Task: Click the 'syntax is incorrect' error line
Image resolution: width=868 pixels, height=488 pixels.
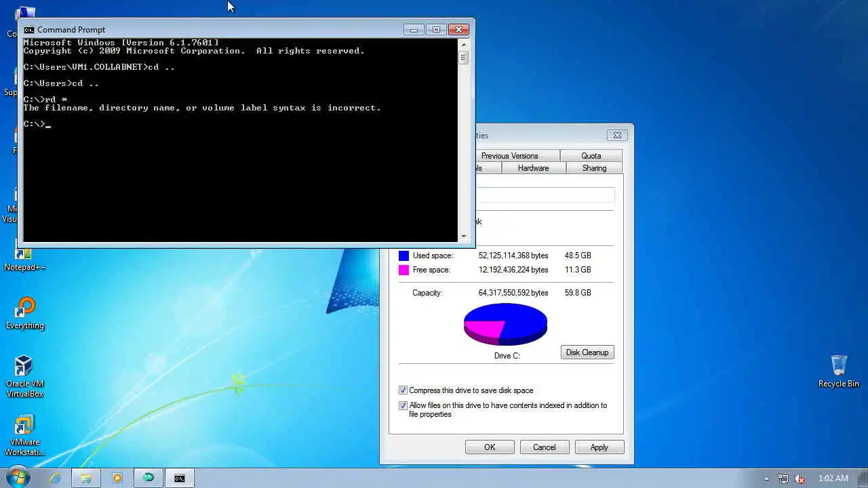Action: click(202, 108)
